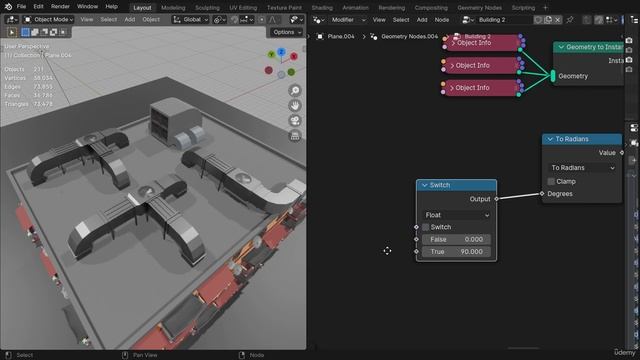Open the viewport Options dropdown
Image resolution: width=640 pixels, height=360 pixels.
(287, 32)
